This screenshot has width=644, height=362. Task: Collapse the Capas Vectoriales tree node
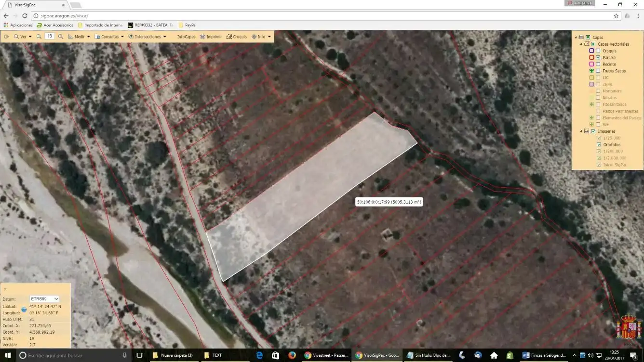tap(581, 44)
